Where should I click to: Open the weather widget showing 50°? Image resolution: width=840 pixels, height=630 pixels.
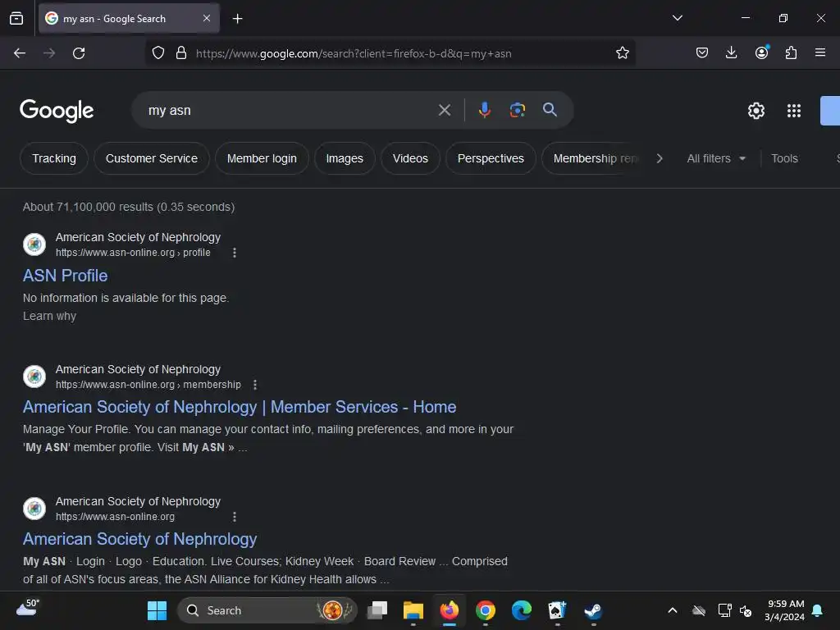pyautogui.click(x=28, y=609)
